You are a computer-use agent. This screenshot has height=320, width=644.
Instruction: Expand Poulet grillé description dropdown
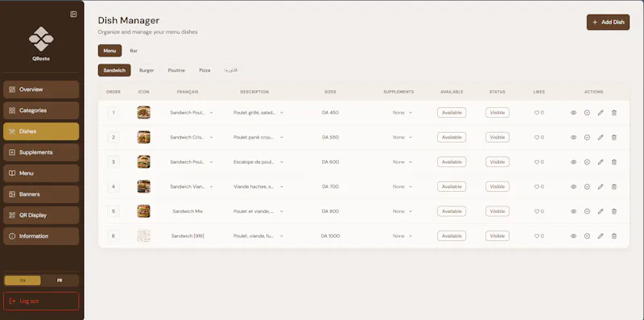(282, 113)
